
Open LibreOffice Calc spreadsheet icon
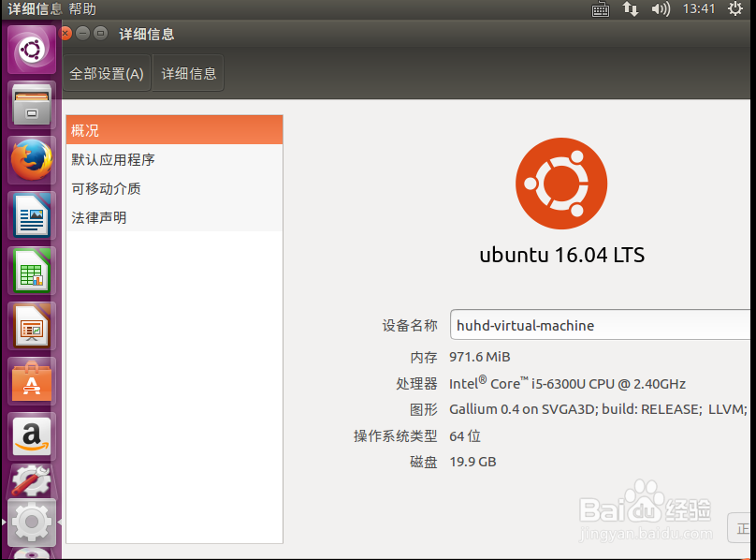(32, 271)
